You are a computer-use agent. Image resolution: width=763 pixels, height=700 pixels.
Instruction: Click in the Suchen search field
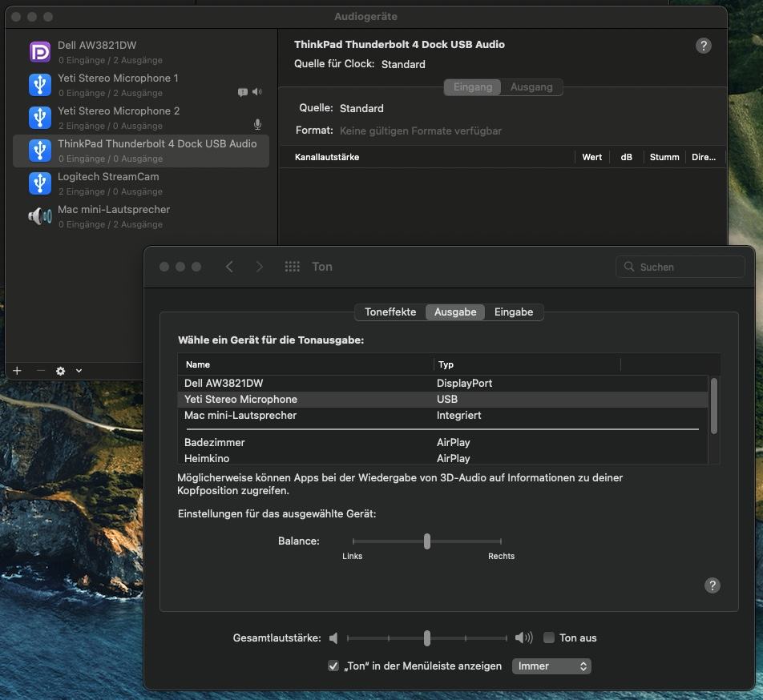point(680,267)
